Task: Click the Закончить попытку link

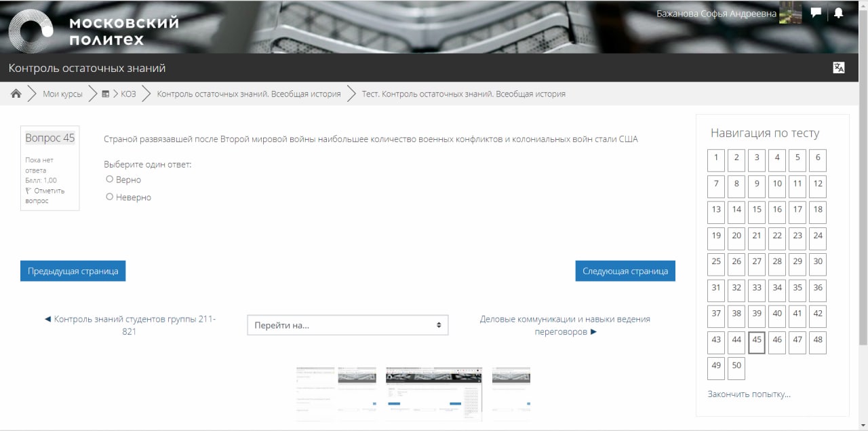Action: [x=749, y=394]
